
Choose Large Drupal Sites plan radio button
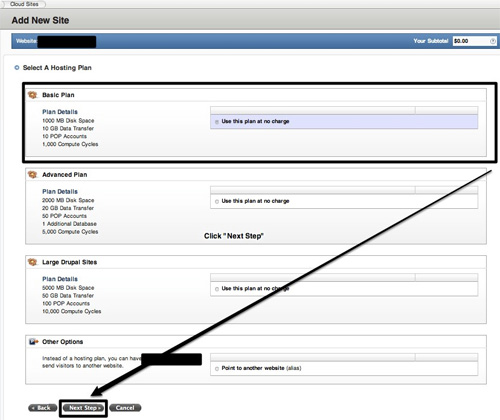[x=217, y=289]
